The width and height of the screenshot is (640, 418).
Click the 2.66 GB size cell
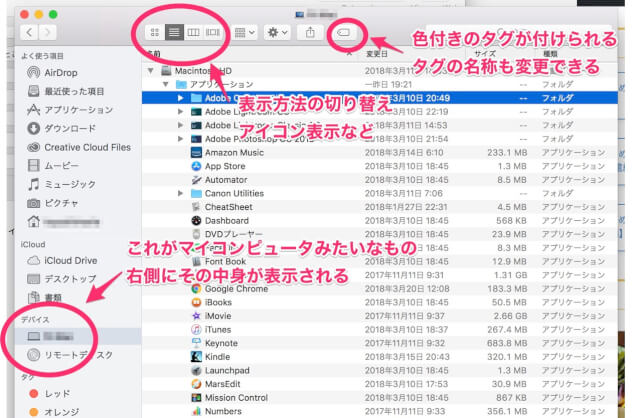tap(510, 316)
